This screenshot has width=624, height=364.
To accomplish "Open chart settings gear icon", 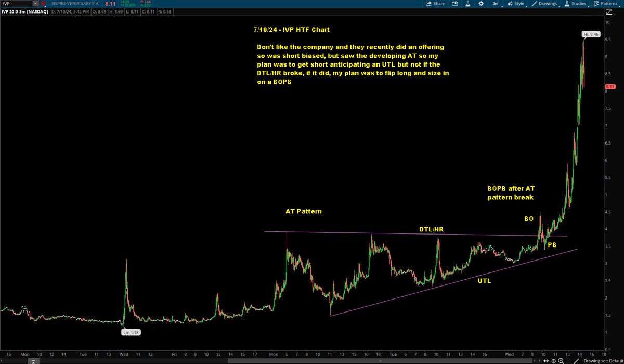I will tap(481, 4).
